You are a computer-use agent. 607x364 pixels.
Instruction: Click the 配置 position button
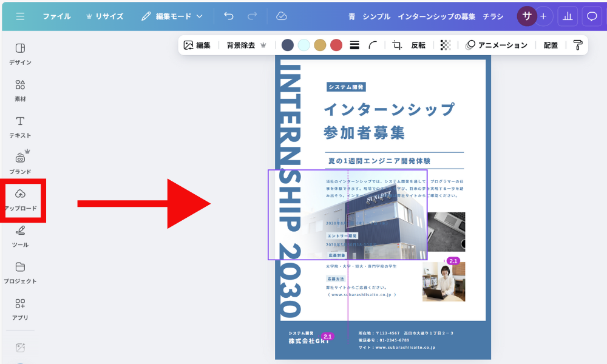551,45
